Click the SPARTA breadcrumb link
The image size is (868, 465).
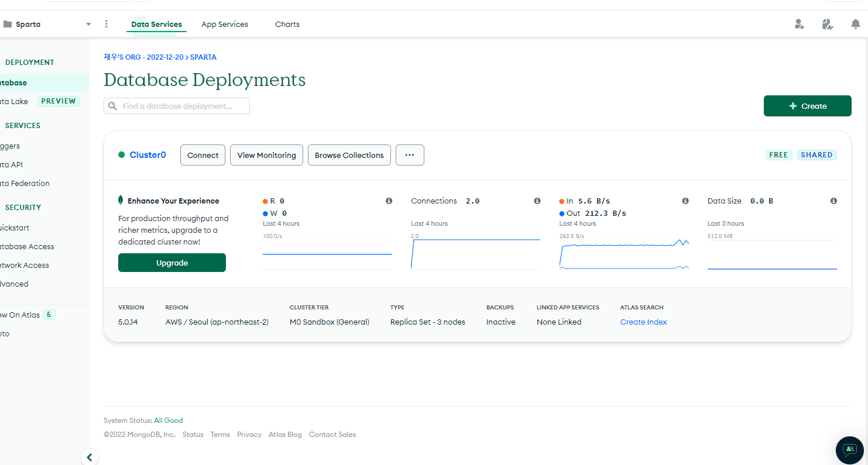203,57
